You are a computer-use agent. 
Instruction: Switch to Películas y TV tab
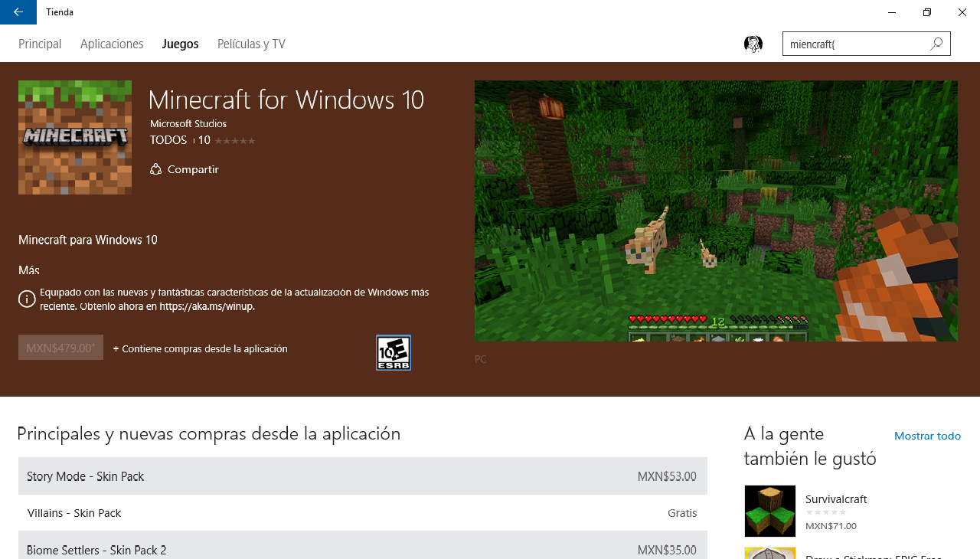[x=251, y=44]
